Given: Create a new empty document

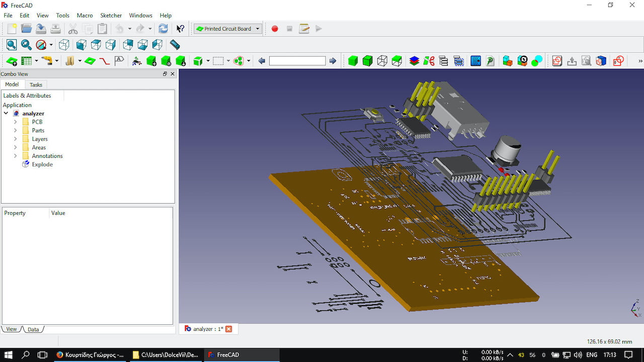Looking at the screenshot, I should (11, 29).
